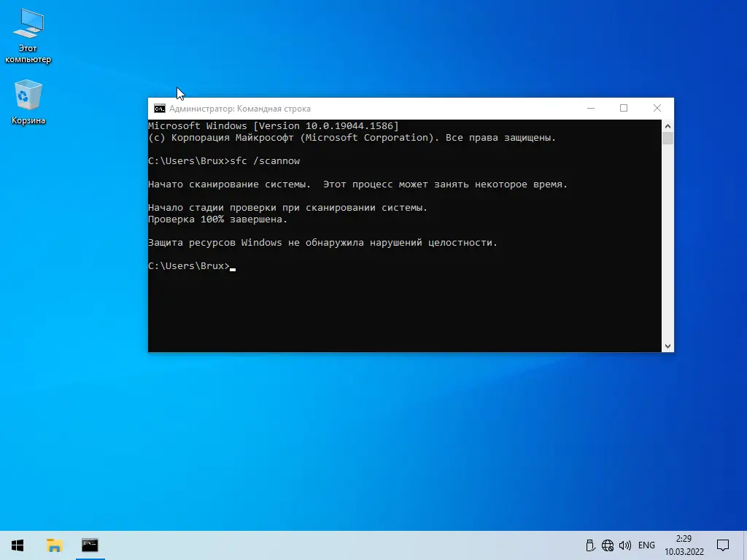The height and width of the screenshot is (560, 747).
Task: Open the Корзина recycle bin
Action: 28,95
